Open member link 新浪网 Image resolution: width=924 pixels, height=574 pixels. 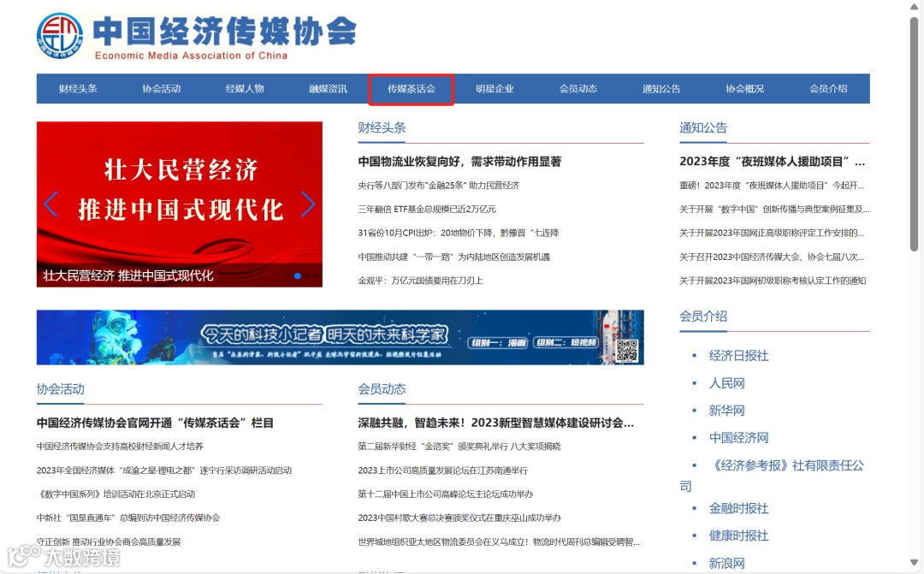726,564
